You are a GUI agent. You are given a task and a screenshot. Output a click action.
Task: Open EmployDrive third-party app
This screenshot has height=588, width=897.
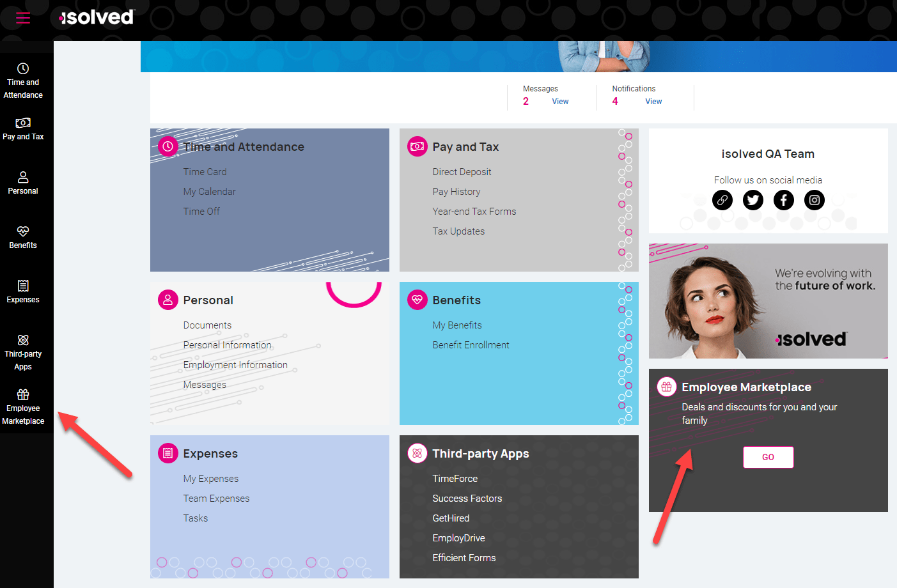(458, 538)
